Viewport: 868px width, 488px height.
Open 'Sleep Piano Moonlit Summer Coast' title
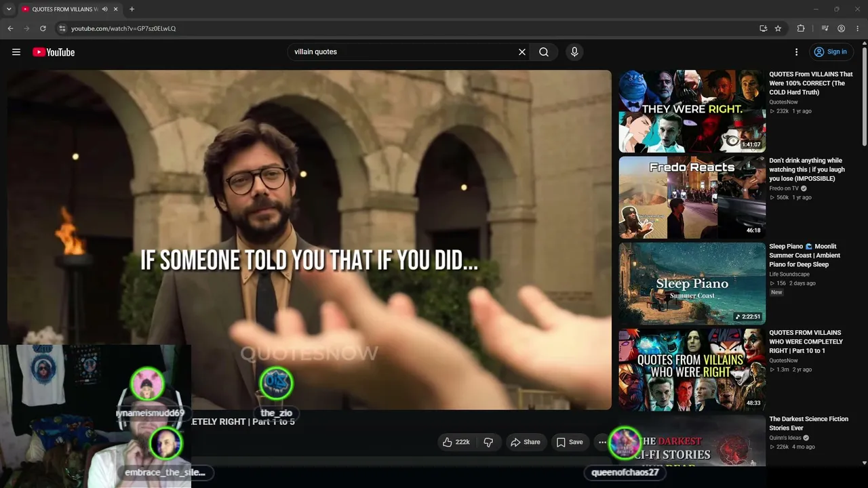804,256
